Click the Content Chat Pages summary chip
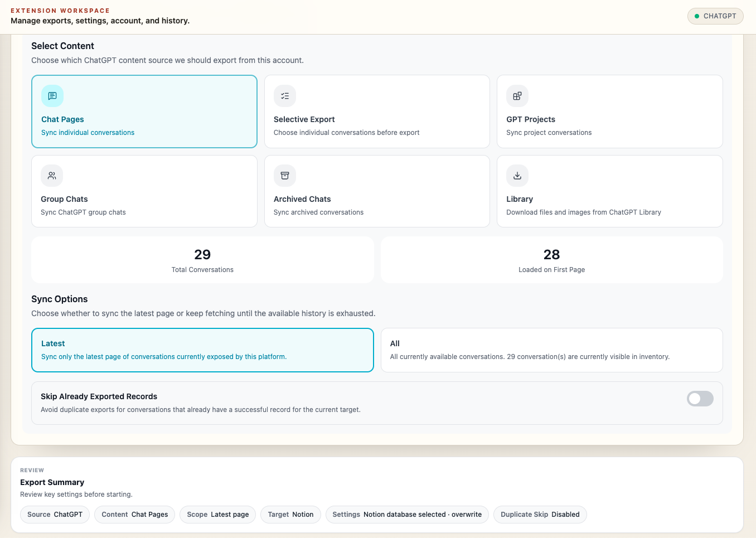756x538 pixels. 135,515
